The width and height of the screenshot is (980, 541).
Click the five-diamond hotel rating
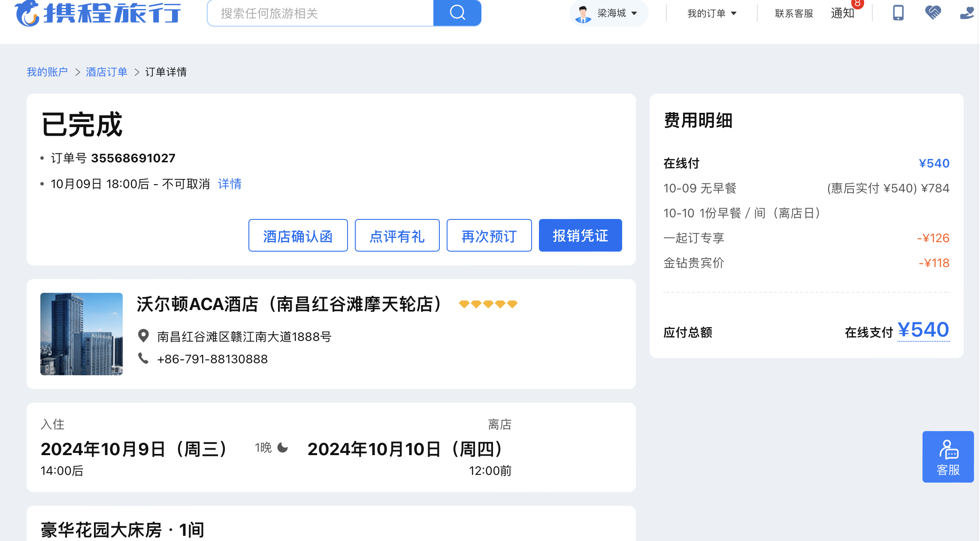(x=488, y=304)
